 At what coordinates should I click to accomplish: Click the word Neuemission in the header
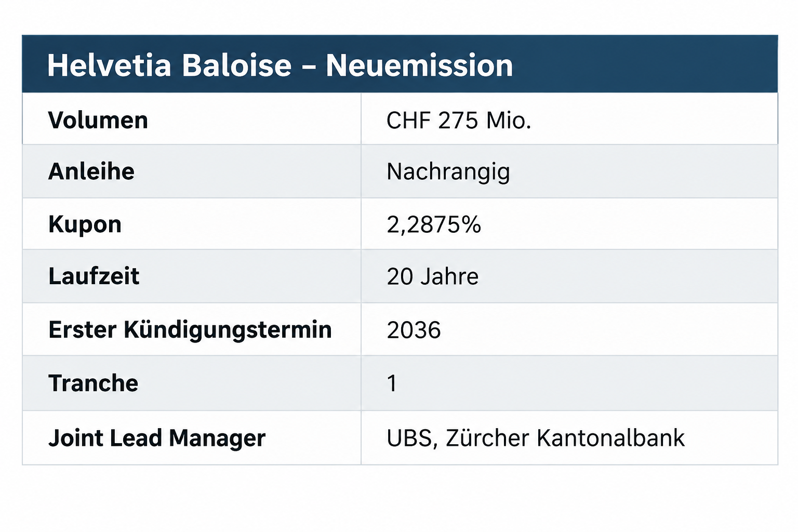pyautogui.click(x=420, y=65)
